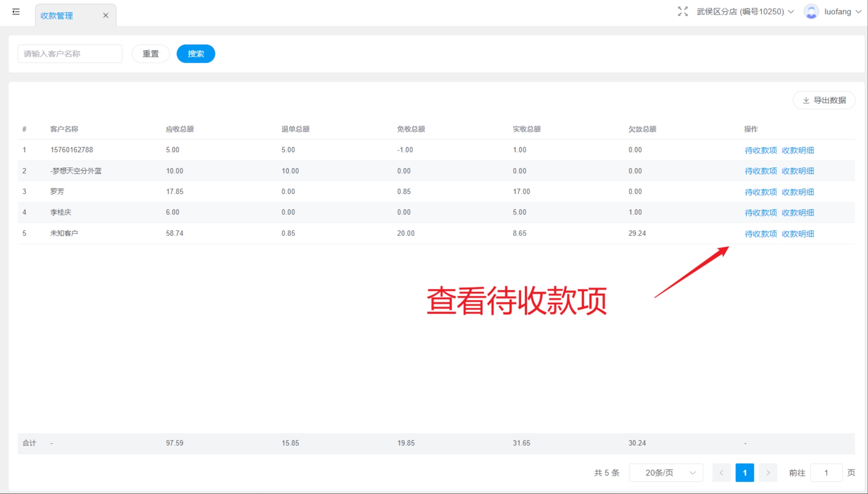Open 待收款项 for 未知客户 row
This screenshot has height=494, width=868.
click(760, 233)
